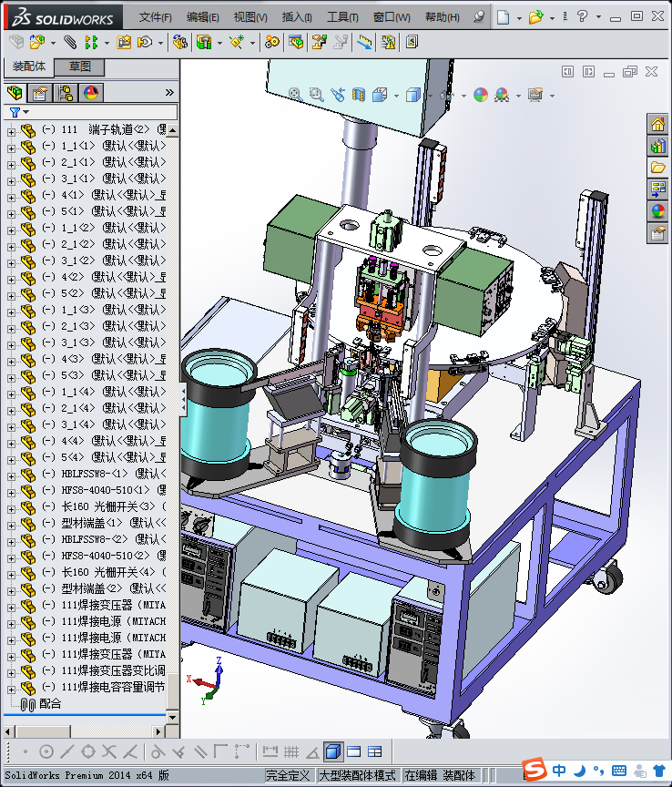The height and width of the screenshot is (787, 672).
Task: Open the Design Library icon in task pane
Action: pyautogui.click(x=658, y=146)
